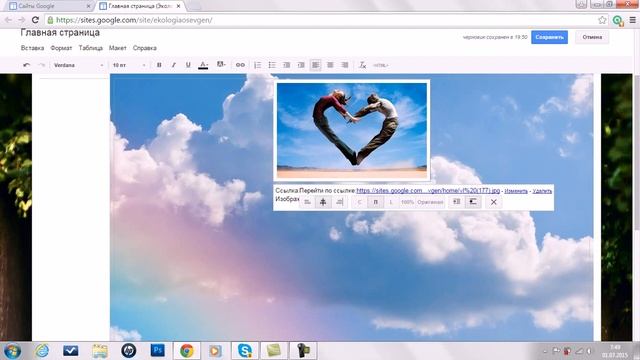Right-align text in the toolbar
This screenshot has width=640, height=360.
click(345, 65)
